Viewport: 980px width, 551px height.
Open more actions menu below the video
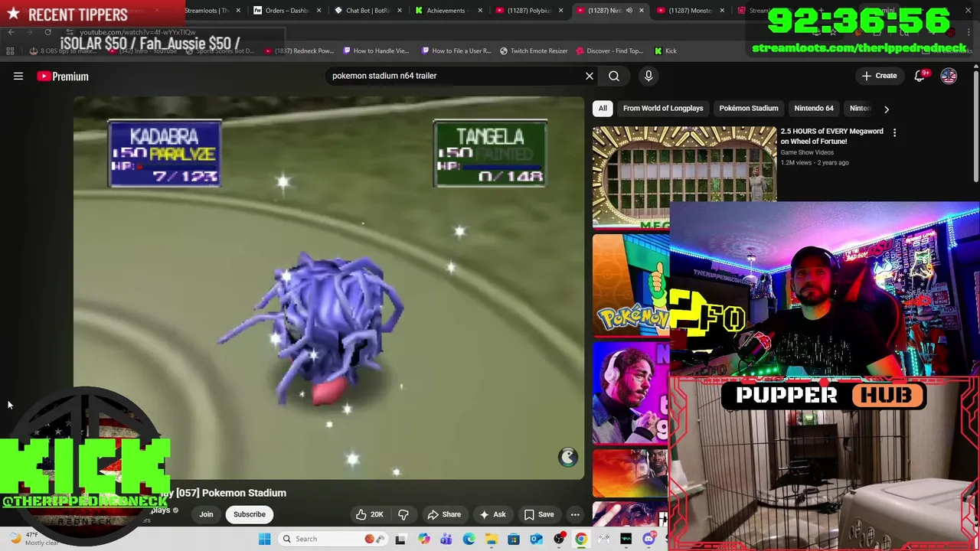point(575,514)
